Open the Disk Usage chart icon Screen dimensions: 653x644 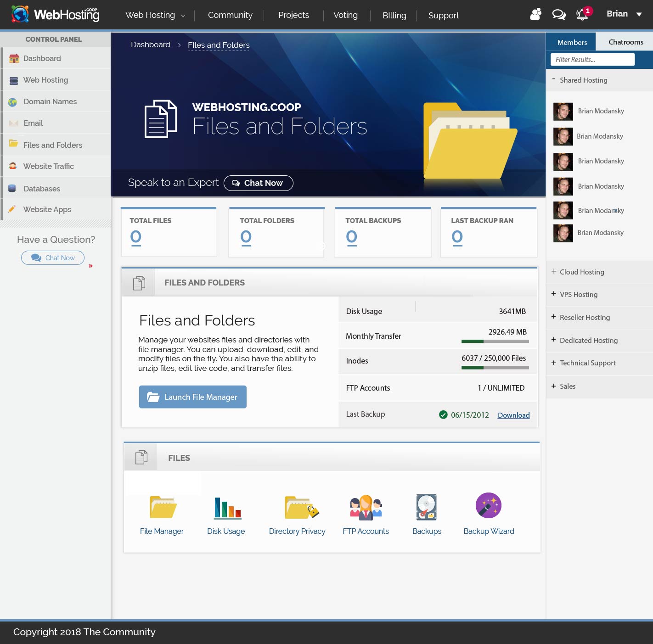[228, 508]
